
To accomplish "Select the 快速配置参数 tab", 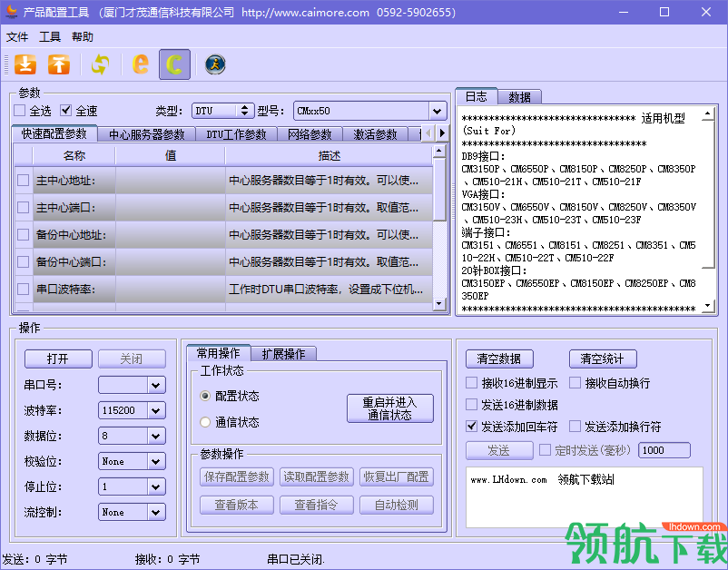I will [54, 133].
